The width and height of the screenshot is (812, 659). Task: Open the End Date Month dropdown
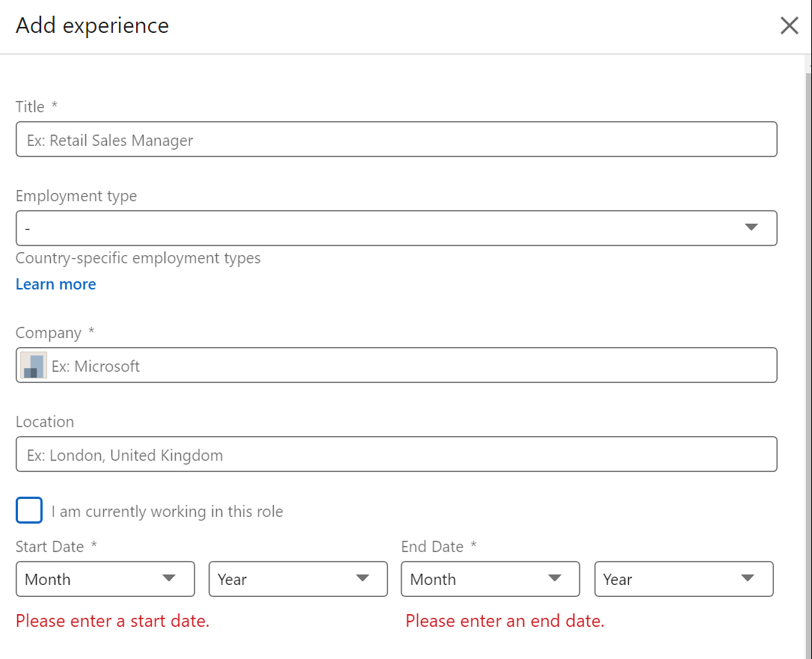[x=490, y=579]
